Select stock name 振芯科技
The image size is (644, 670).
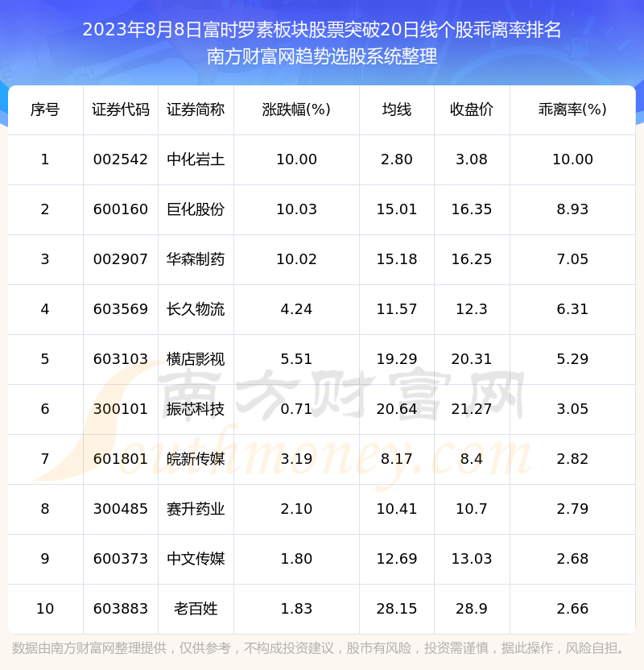pos(196,409)
